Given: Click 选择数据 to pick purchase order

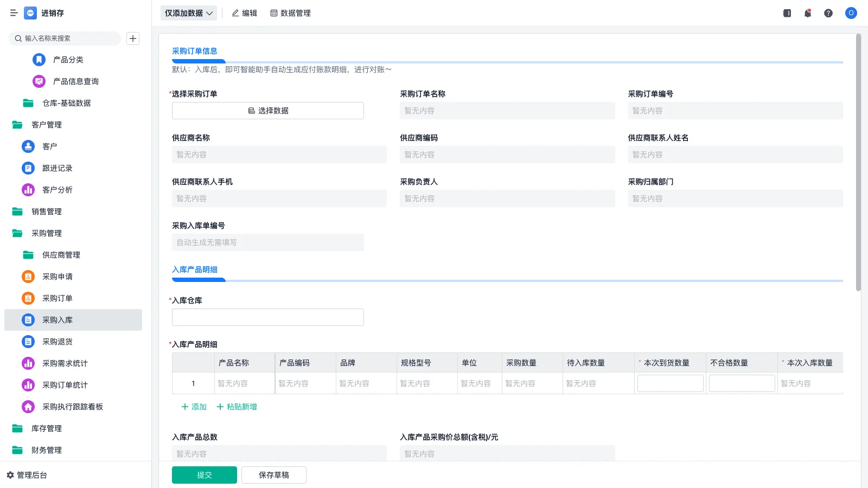Looking at the screenshot, I should point(268,111).
